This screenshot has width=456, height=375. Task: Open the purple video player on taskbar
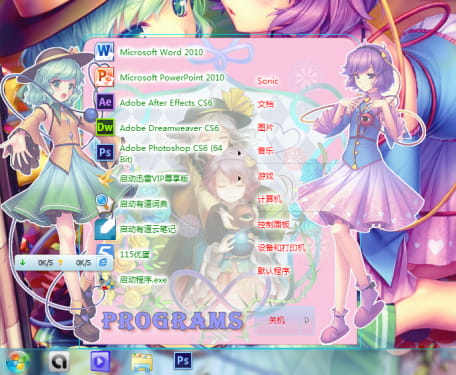pyautogui.click(x=100, y=361)
